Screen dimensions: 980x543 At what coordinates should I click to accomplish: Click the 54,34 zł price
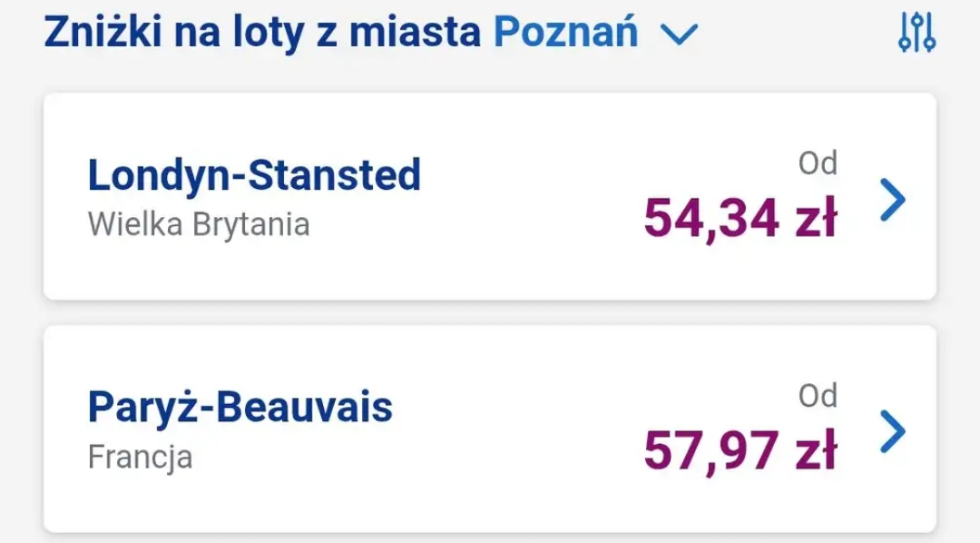740,219
